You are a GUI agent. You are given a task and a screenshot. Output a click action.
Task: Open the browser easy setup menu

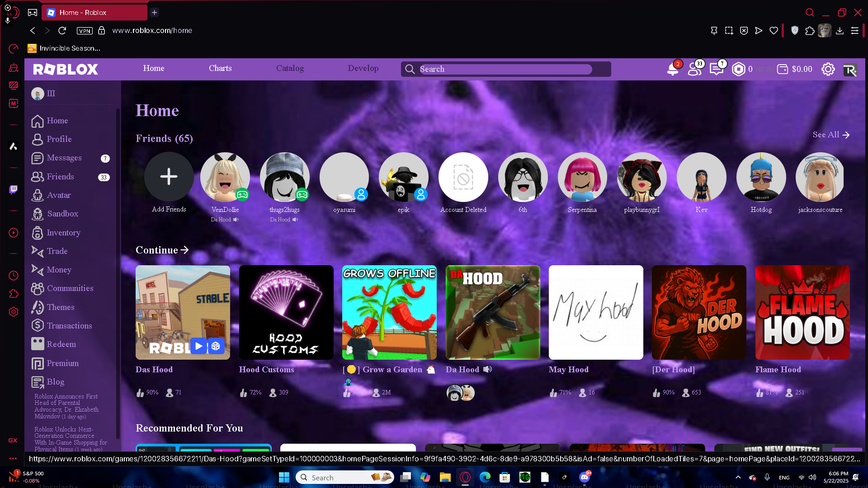pos(854,30)
